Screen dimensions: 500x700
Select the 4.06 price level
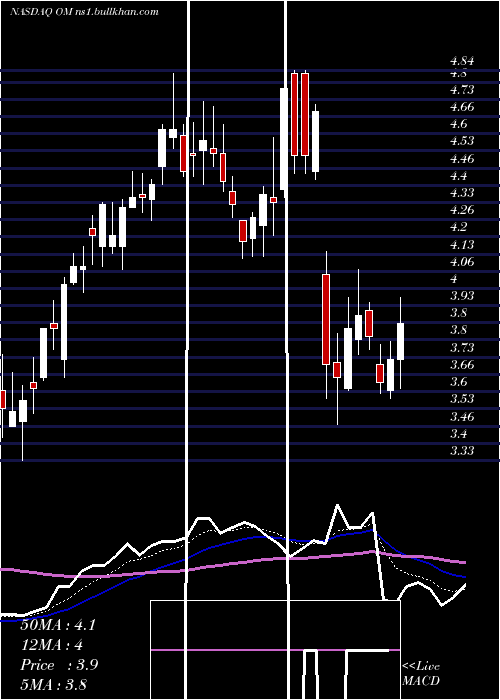coord(462,262)
